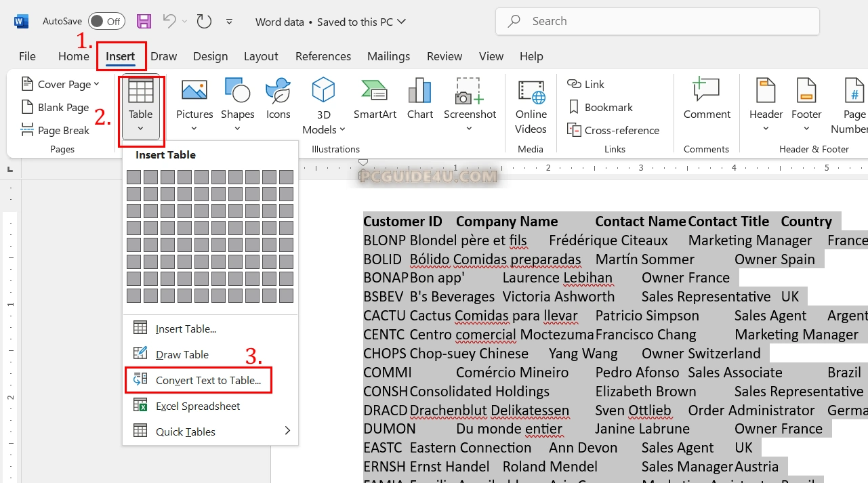Open the Icons gallery button
The image size is (868, 483).
[x=278, y=100]
